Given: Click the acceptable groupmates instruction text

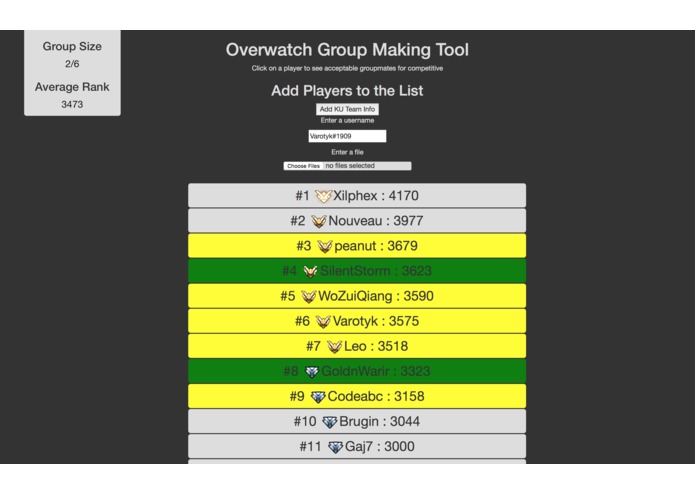Looking at the screenshot, I should click(347, 68).
